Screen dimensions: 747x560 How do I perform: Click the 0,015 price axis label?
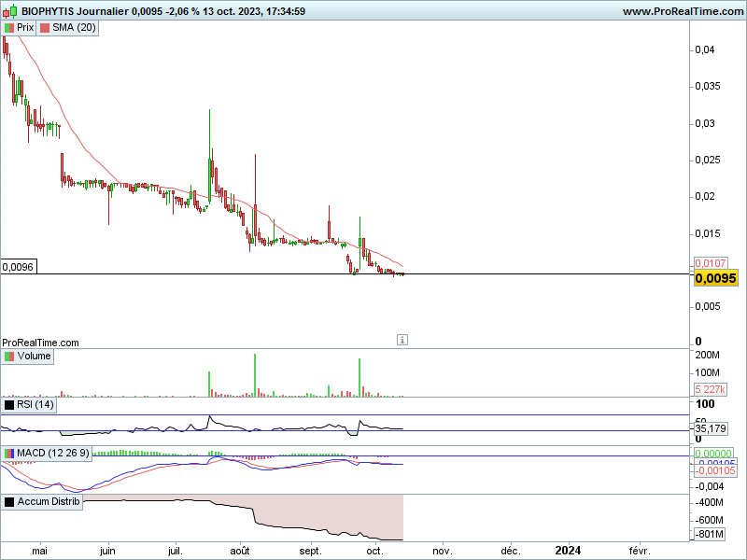point(708,233)
